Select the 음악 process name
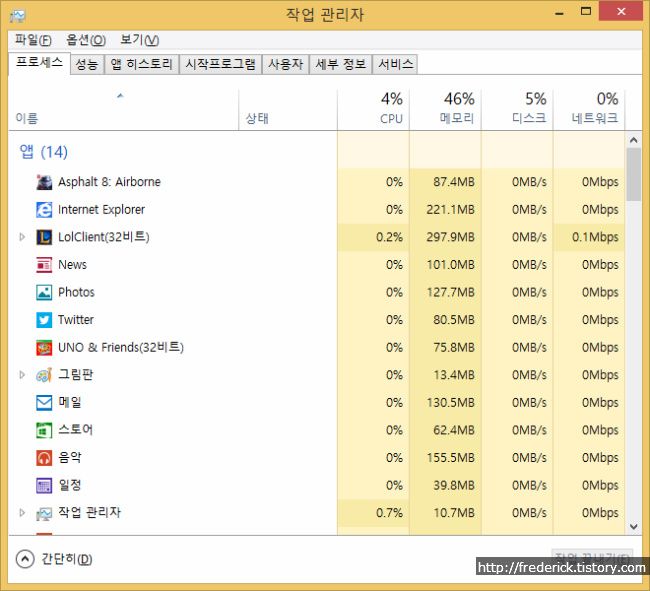This screenshot has height=591, width=650. coord(70,458)
